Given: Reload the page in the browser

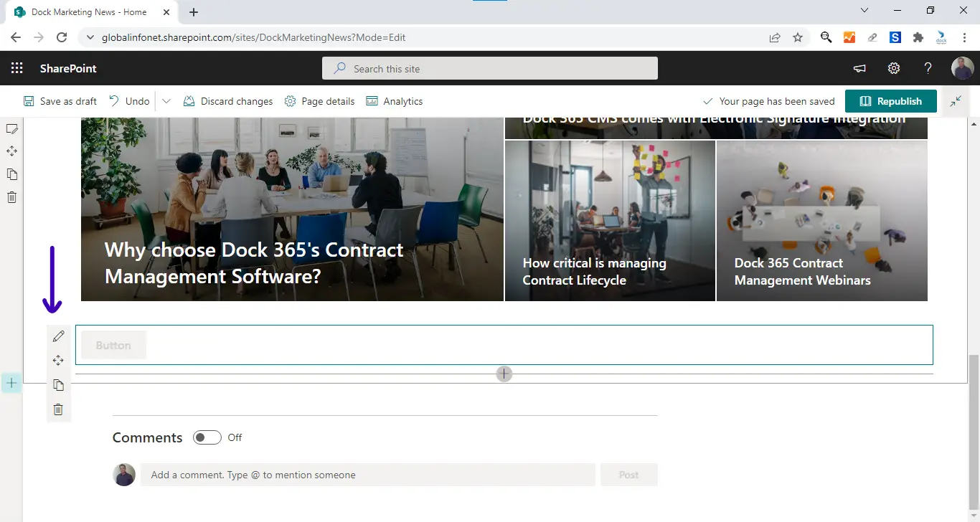Looking at the screenshot, I should click(62, 37).
